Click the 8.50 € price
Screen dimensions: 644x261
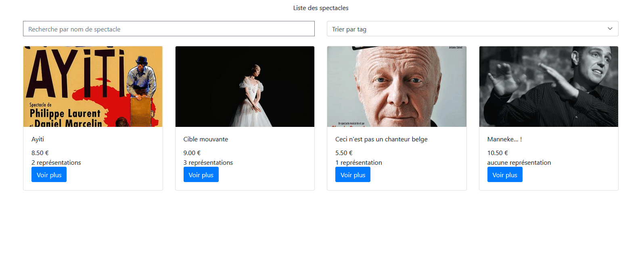click(40, 153)
